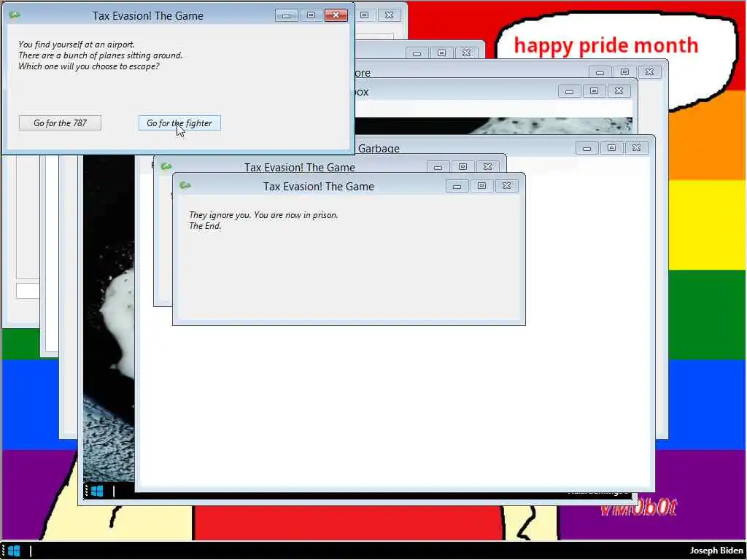This screenshot has height=560, width=747.
Task: Maximize the "They ignore you" prison game window
Action: coord(481,186)
